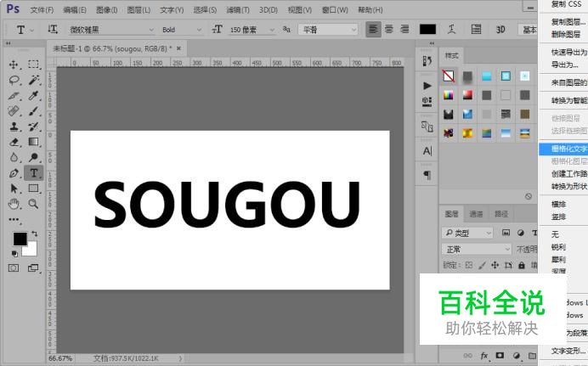
Task: Click the Create Warped Text icon
Action: (451, 29)
